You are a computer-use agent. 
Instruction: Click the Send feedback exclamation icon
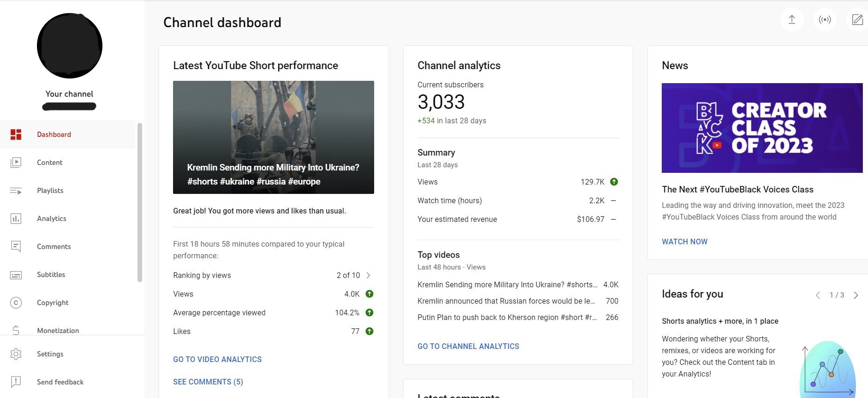tap(16, 382)
